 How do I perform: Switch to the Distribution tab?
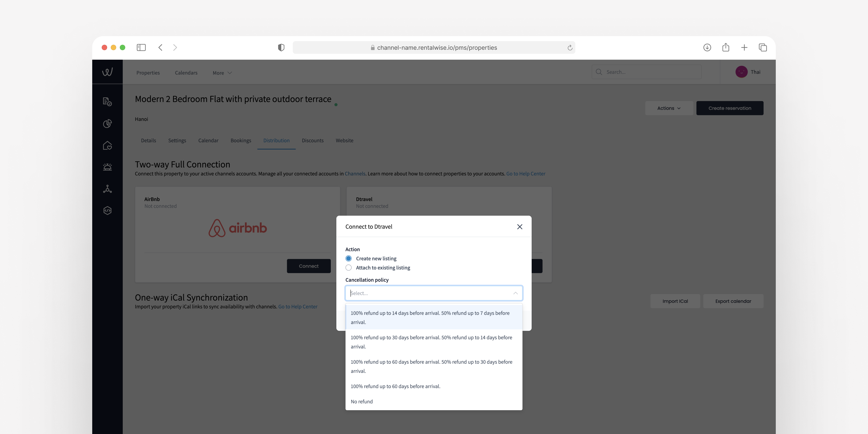[276, 141]
